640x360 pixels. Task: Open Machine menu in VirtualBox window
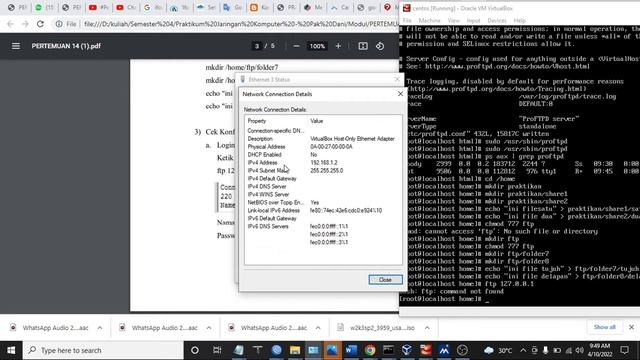tap(429, 20)
